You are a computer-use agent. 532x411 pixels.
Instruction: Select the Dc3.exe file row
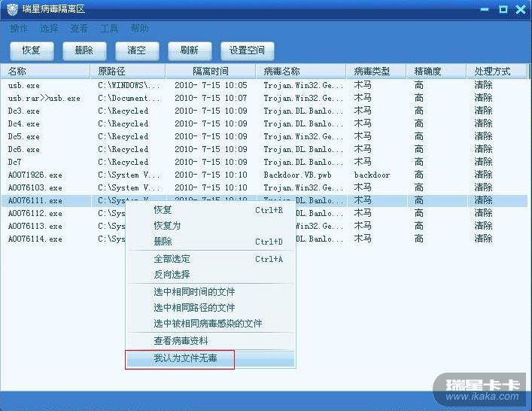point(264,111)
